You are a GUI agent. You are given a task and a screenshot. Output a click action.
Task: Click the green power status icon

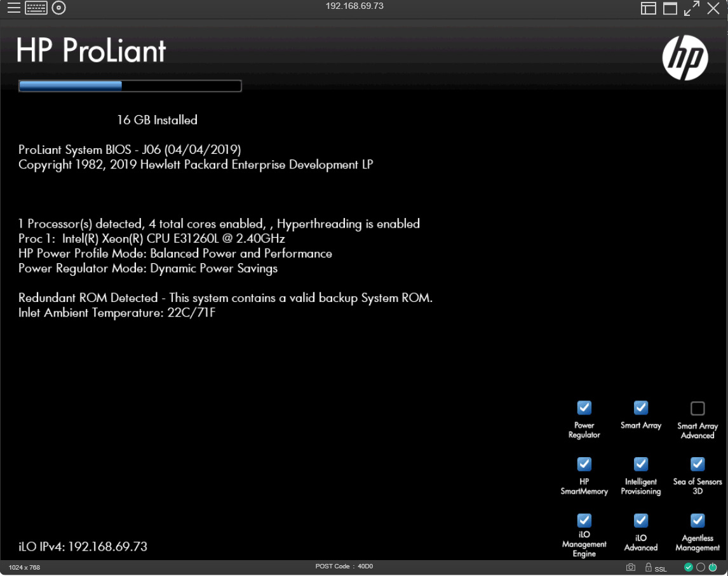click(713, 567)
